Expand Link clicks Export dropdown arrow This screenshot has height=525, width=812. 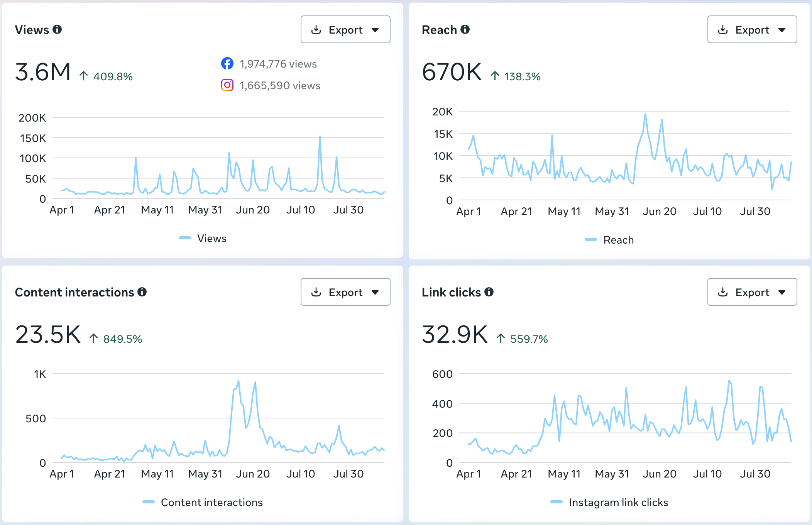coord(782,293)
